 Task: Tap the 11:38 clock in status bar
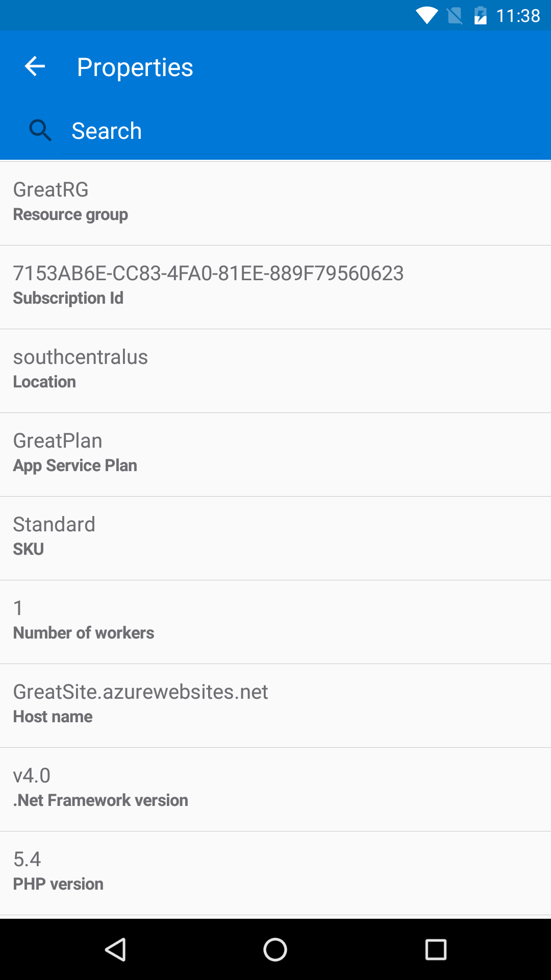(x=518, y=16)
